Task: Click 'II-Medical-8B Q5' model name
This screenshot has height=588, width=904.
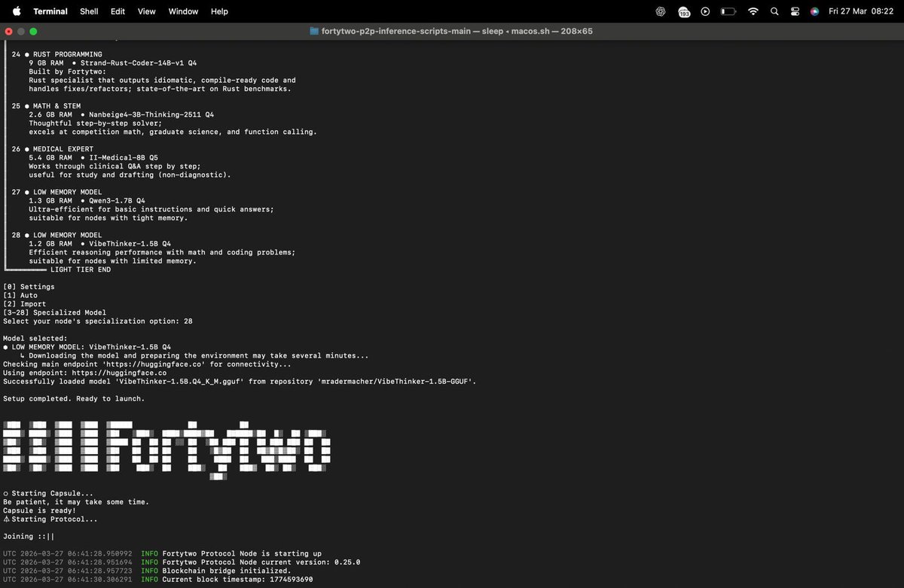Action: click(124, 158)
